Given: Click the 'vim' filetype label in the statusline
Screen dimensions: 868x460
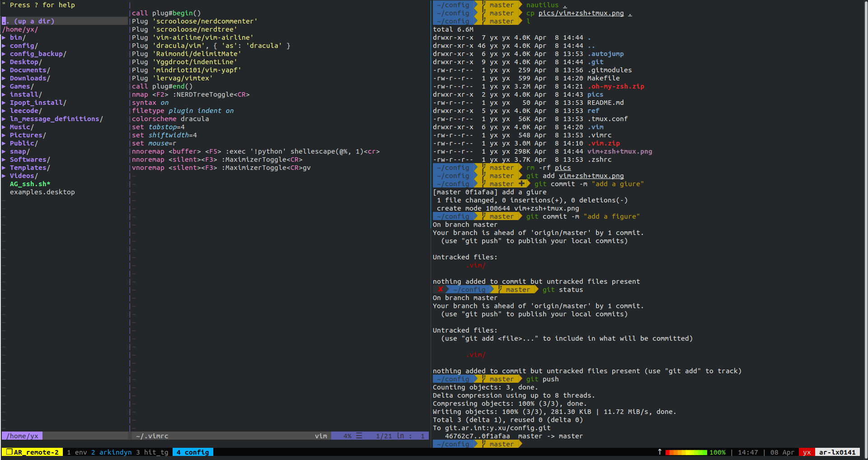Looking at the screenshot, I should [x=321, y=436].
